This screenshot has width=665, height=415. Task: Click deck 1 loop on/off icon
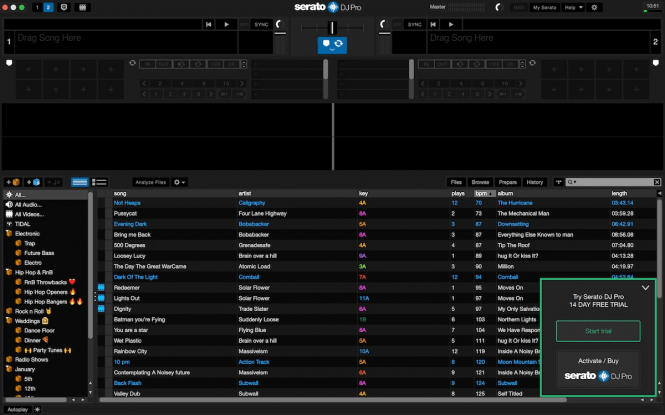click(198, 64)
